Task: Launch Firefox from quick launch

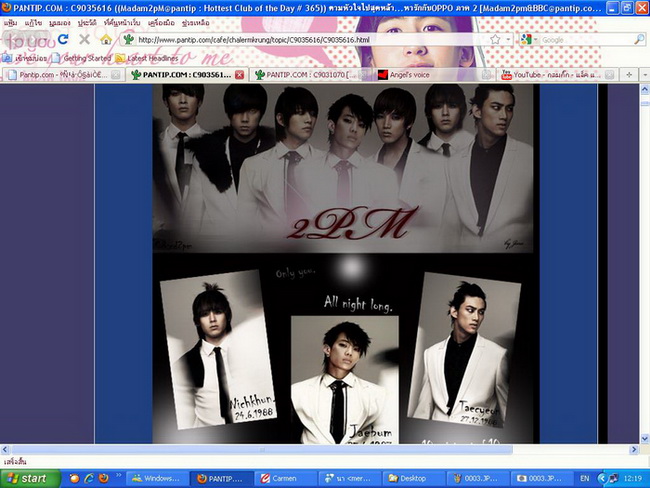Action: (x=103, y=478)
